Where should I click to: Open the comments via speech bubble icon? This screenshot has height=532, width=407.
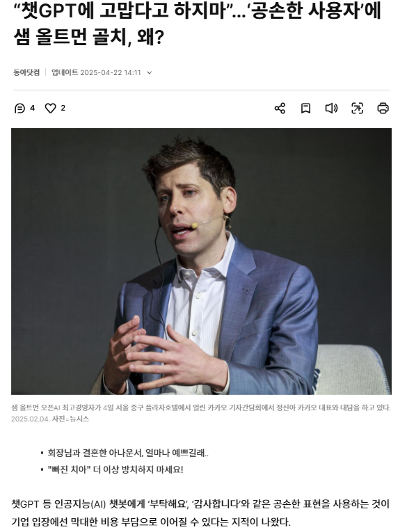(x=19, y=108)
